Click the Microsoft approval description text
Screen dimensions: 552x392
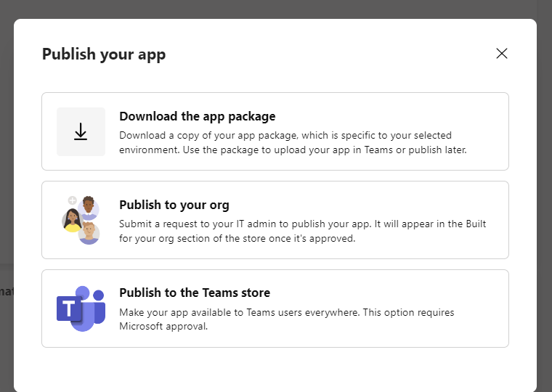[287, 319]
